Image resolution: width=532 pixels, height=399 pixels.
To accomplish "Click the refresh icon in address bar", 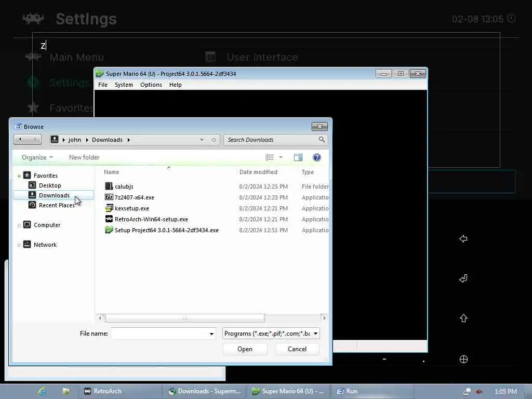I will [214, 140].
